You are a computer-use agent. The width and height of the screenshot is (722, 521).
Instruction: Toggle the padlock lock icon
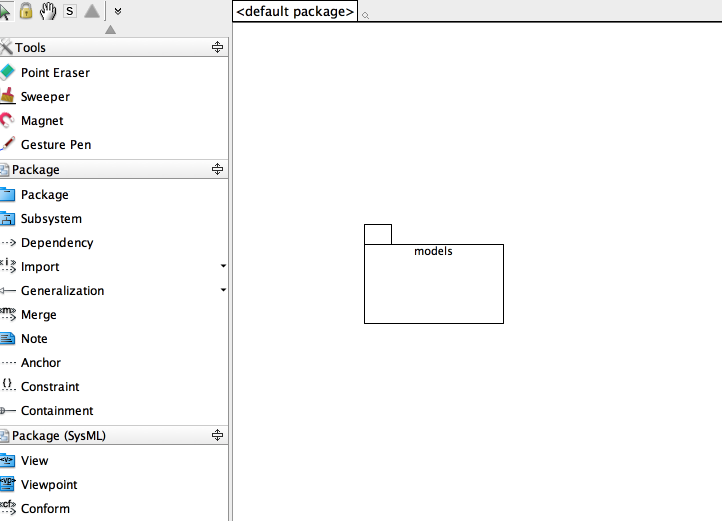[26, 11]
